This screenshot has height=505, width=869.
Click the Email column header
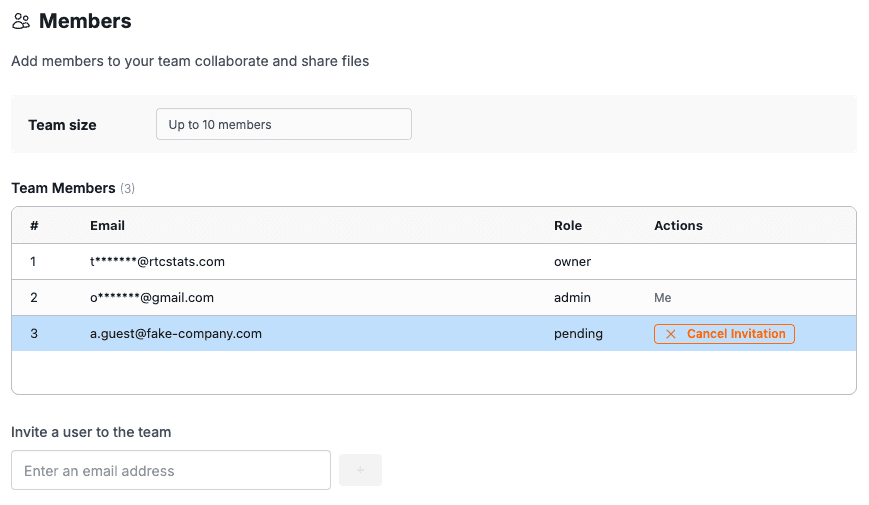point(107,226)
